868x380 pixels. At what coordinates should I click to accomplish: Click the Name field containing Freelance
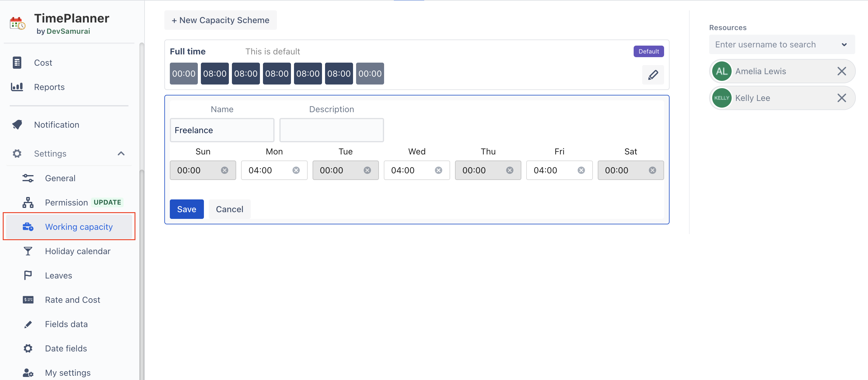click(x=222, y=130)
